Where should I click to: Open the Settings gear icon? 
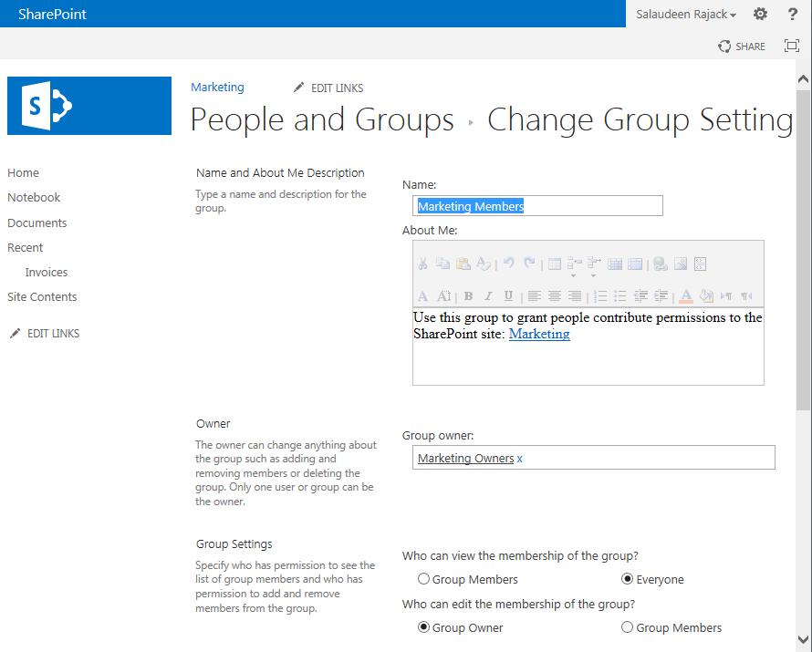760,14
